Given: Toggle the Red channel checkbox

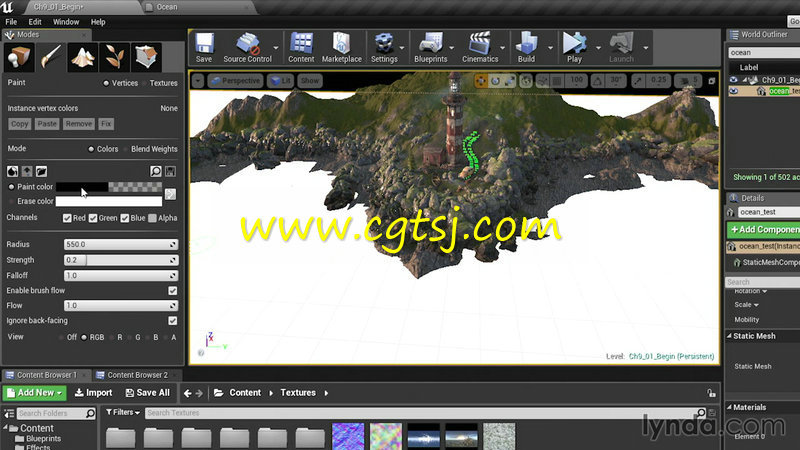Looking at the screenshot, I should [67, 218].
